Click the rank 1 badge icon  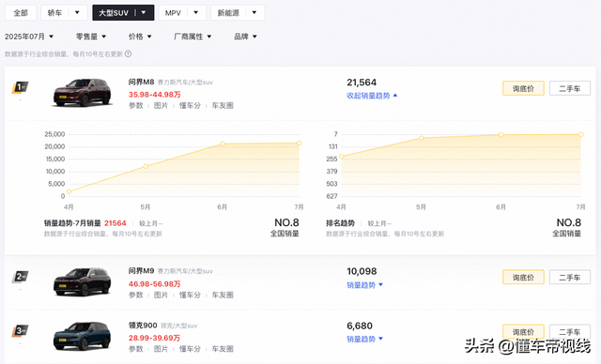(x=20, y=87)
